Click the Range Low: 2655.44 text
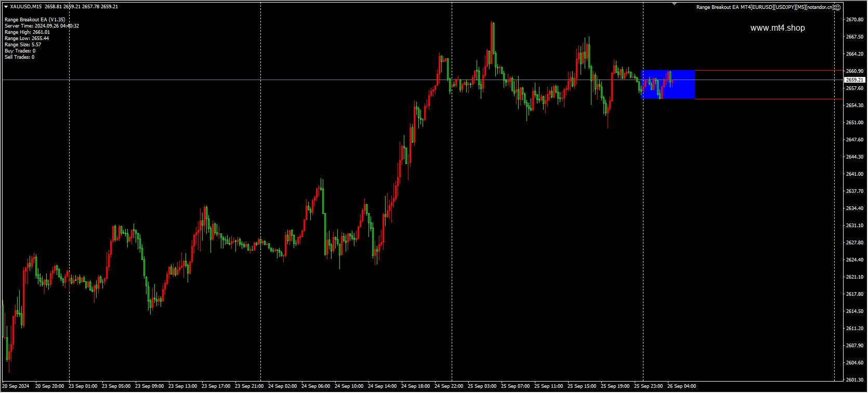 (27, 38)
